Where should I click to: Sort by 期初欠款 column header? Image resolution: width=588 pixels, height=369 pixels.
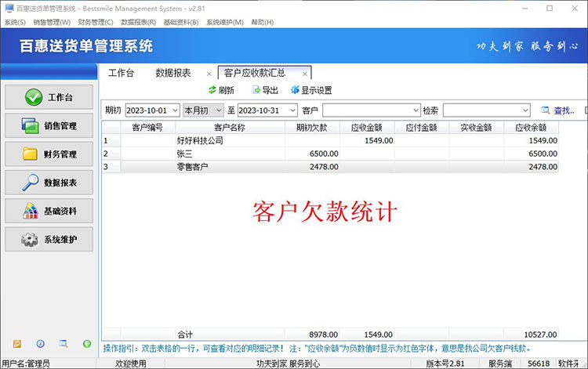[312, 128]
